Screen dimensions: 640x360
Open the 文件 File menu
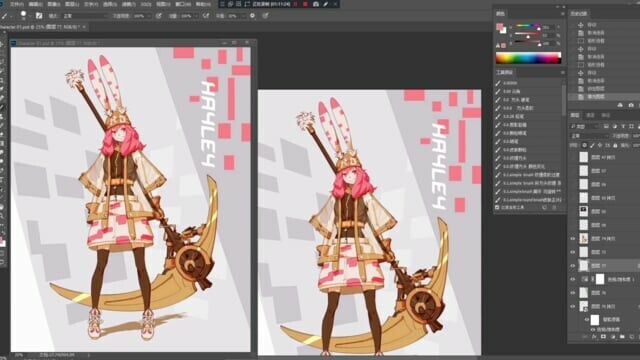pos(17,4)
